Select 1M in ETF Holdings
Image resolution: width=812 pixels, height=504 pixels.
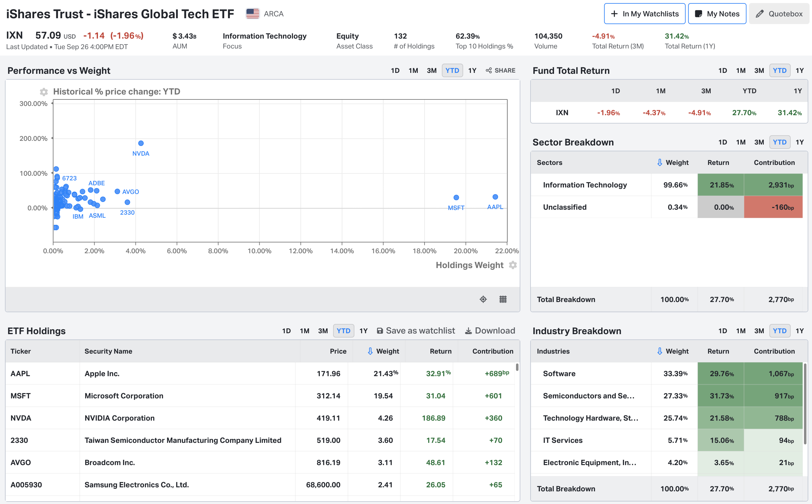click(304, 331)
